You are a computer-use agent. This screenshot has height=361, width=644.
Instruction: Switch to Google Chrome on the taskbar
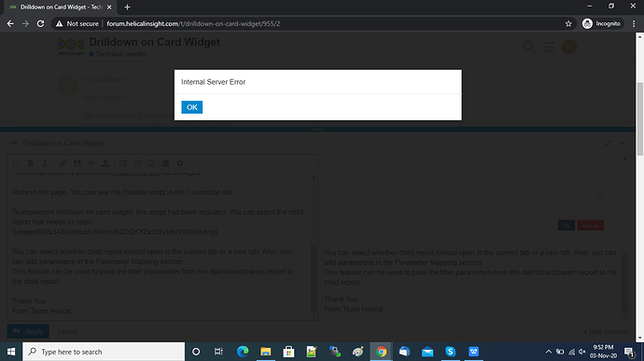pos(381,352)
